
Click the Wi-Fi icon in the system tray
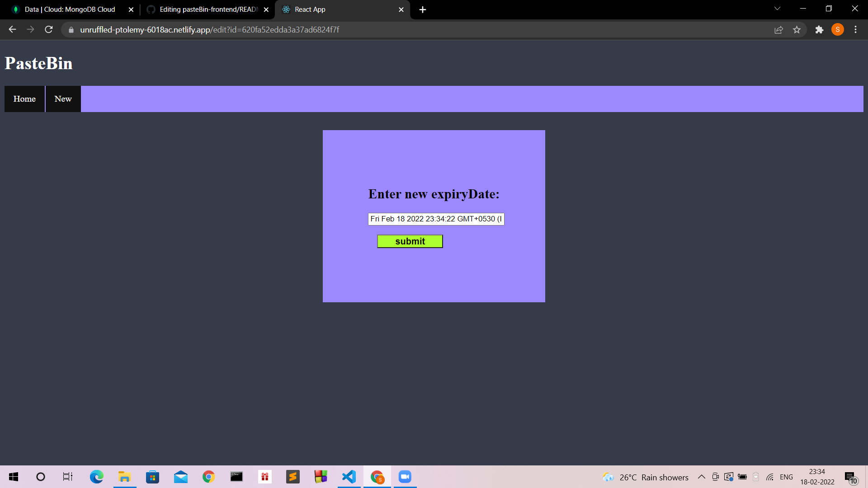point(769,477)
